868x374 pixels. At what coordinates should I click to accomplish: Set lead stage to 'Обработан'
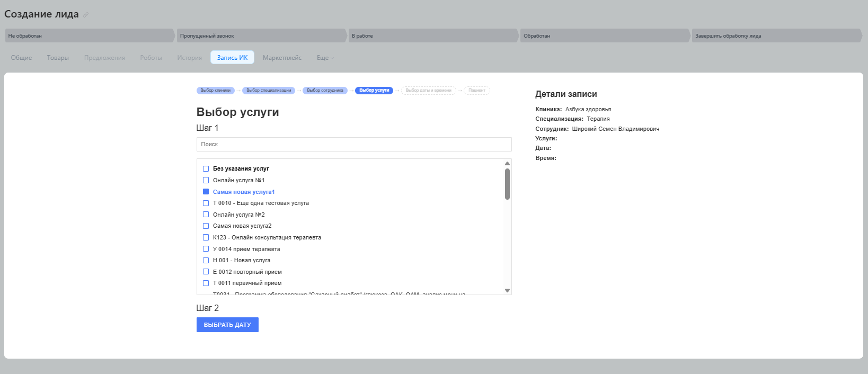pyautogui.click(x=605, y=35)
